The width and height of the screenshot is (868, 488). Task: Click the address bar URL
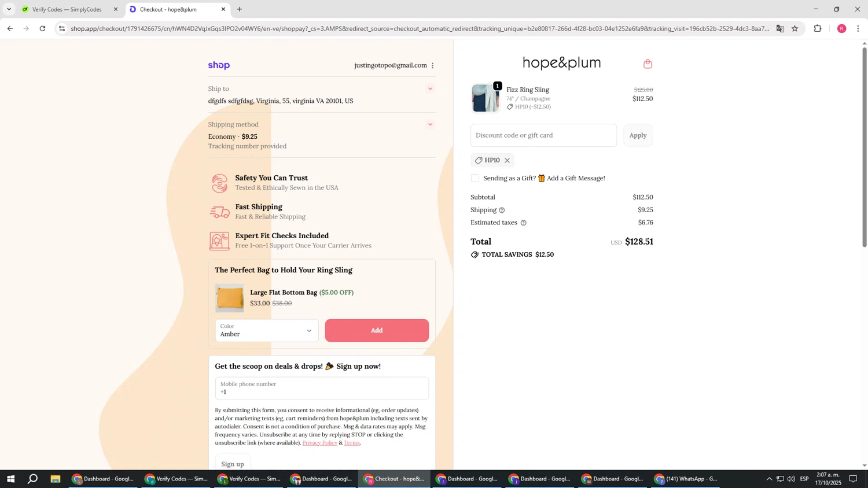[420, 28]
